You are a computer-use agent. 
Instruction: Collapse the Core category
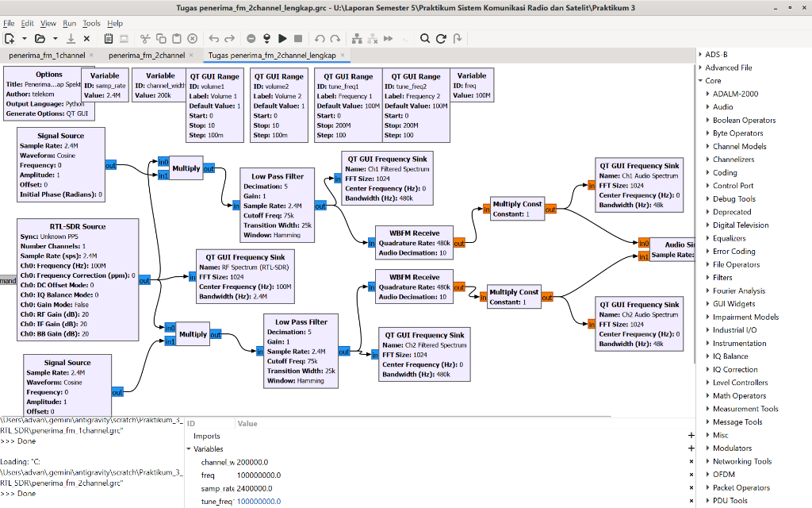(x=700, y=80)
